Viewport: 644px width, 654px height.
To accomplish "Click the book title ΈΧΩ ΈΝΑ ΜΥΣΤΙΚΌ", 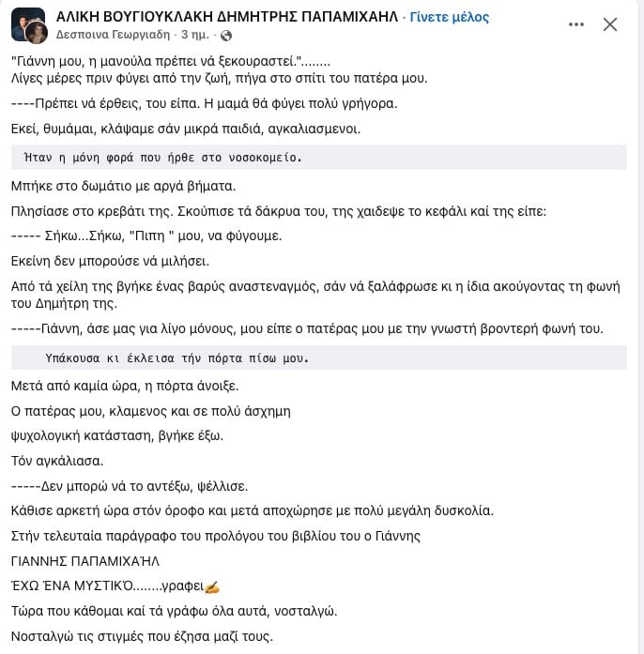I will pyautogui.click(x=72, y=586).
